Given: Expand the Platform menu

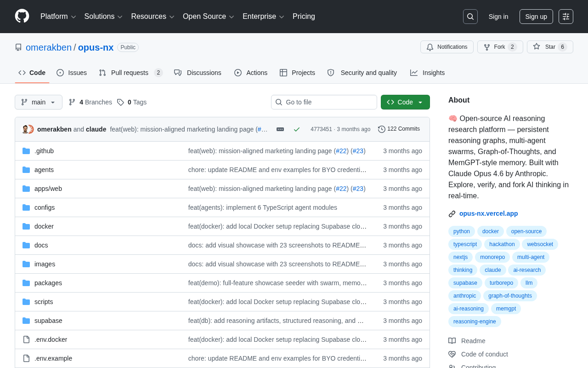Looking at the screenshot, I should click(x=58, y=17).
